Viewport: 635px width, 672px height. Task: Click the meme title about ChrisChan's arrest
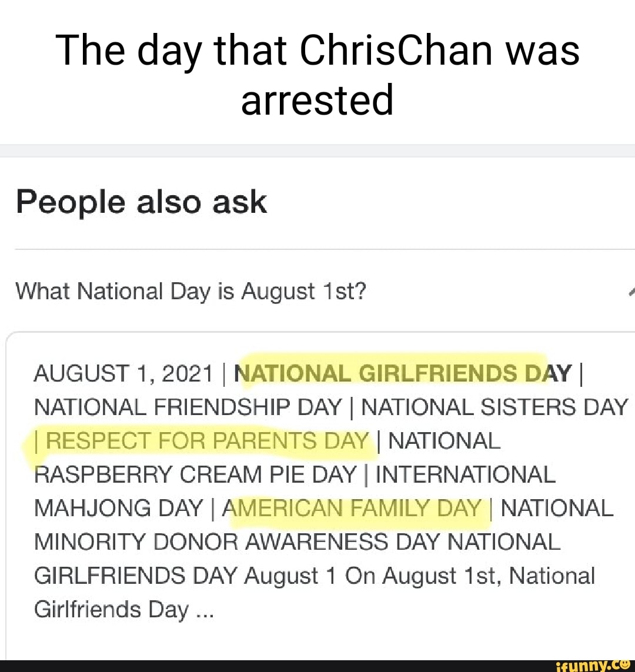point(317,73)
